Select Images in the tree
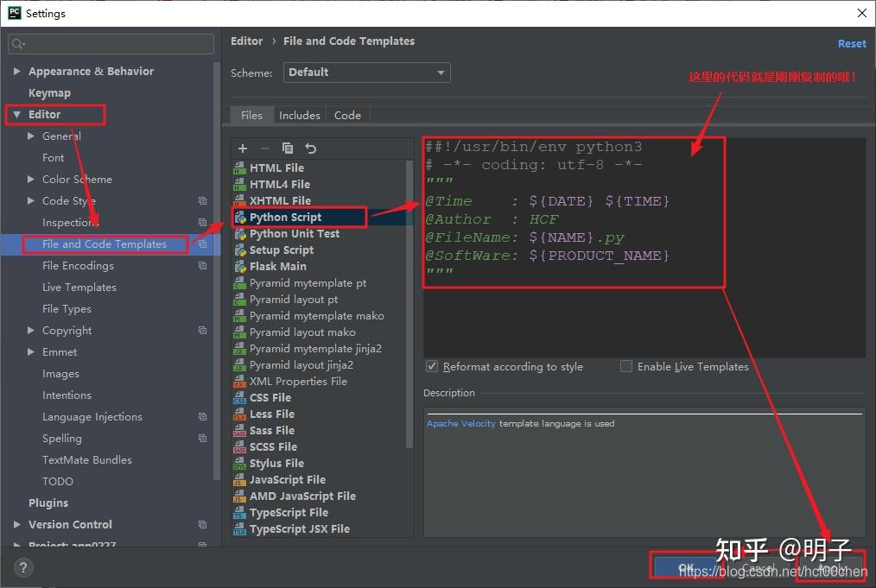 point(60,374)
